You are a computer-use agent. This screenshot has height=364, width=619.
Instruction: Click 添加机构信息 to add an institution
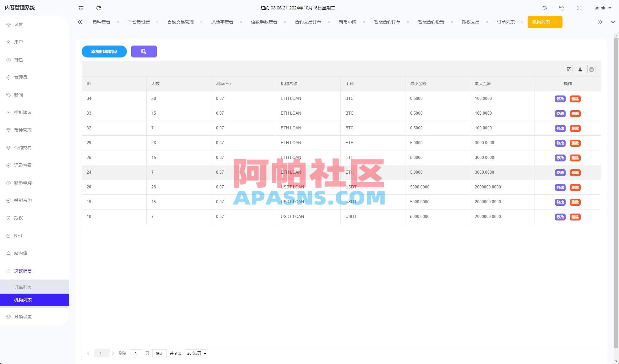104,51
